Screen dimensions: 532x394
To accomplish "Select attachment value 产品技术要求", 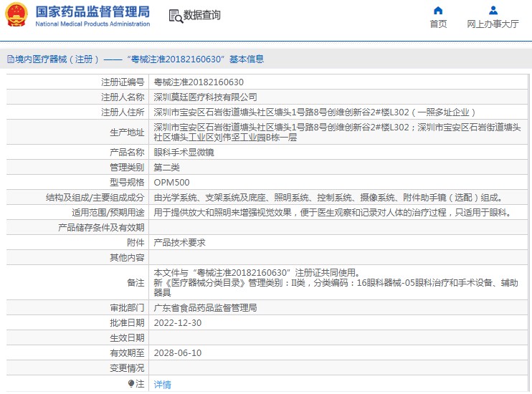I will (179, 242).
